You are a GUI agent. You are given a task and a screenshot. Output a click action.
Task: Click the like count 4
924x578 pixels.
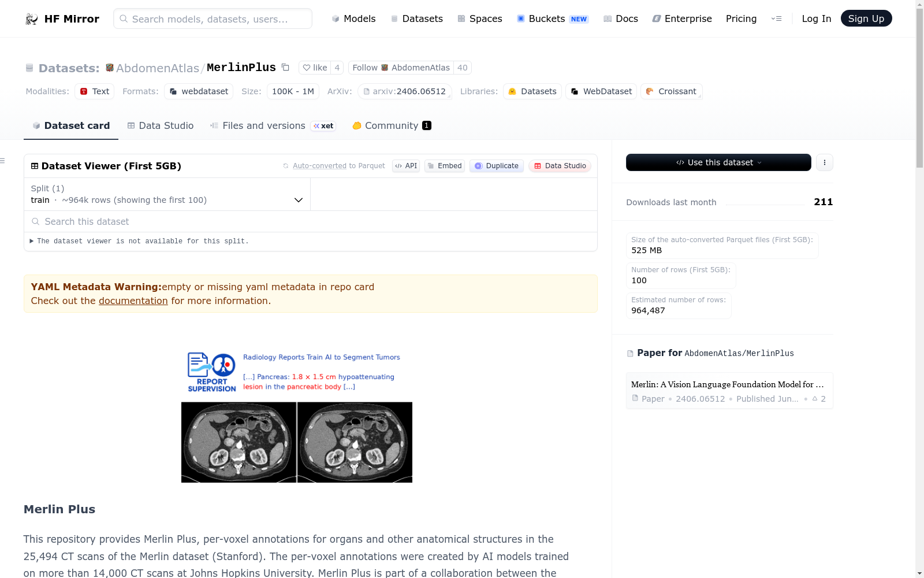pyautogui.click(x=337, y=68)
